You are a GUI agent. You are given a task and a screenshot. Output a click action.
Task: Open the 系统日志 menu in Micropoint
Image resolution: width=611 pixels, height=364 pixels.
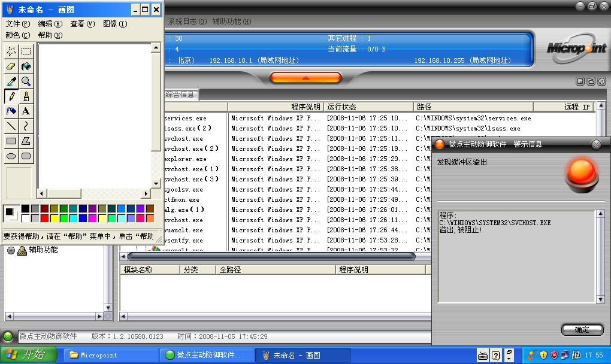point(187,22)
